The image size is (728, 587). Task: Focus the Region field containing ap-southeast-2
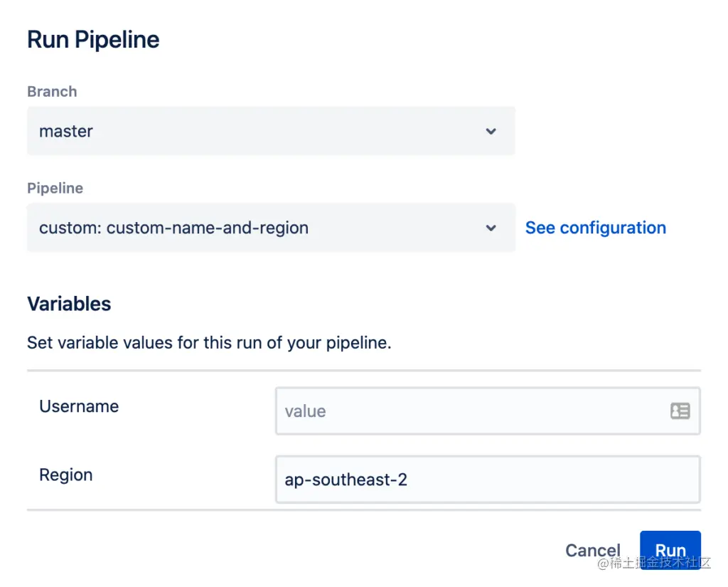point(487,480)
